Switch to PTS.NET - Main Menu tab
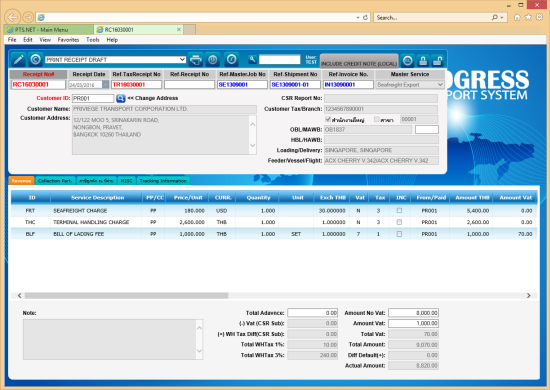The image size is (550, 390). [x=49, y=29]
